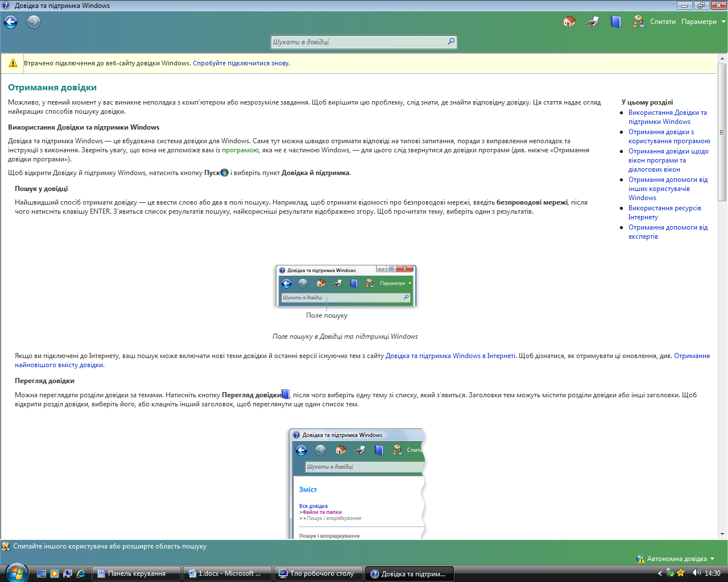Viewport: 728px width, 582px height.
Task: Click the search field illustration image
Action: 346,286
